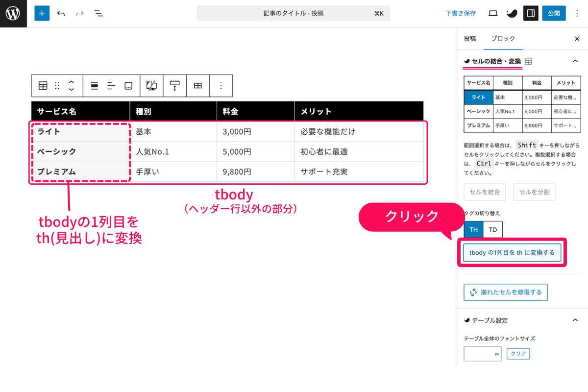
Task: Toggle the settings sidebar panel
Action: click(x=531, y=13)
